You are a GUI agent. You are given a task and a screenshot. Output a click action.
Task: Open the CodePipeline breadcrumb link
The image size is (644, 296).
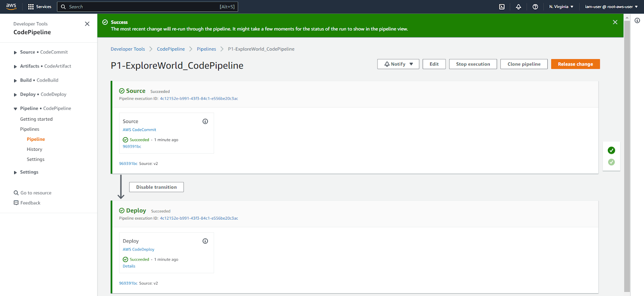[x=171, y=49]
